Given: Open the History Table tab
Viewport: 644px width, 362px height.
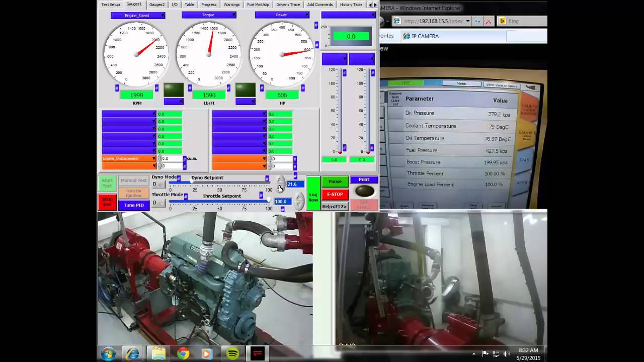Looking at the screenshot, I should click(x=351, y=5).
